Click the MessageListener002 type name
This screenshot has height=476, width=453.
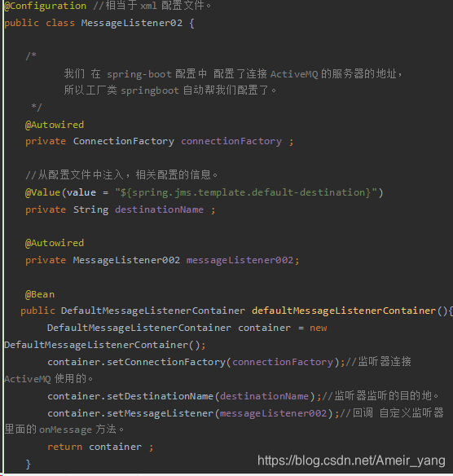pos(126,260)
